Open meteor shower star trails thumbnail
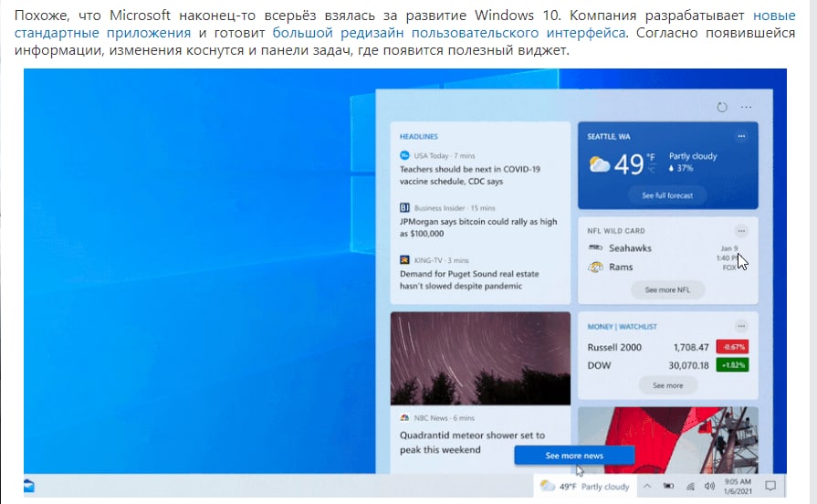This screenshot has height=504, width=817. [x=480, y=359]
